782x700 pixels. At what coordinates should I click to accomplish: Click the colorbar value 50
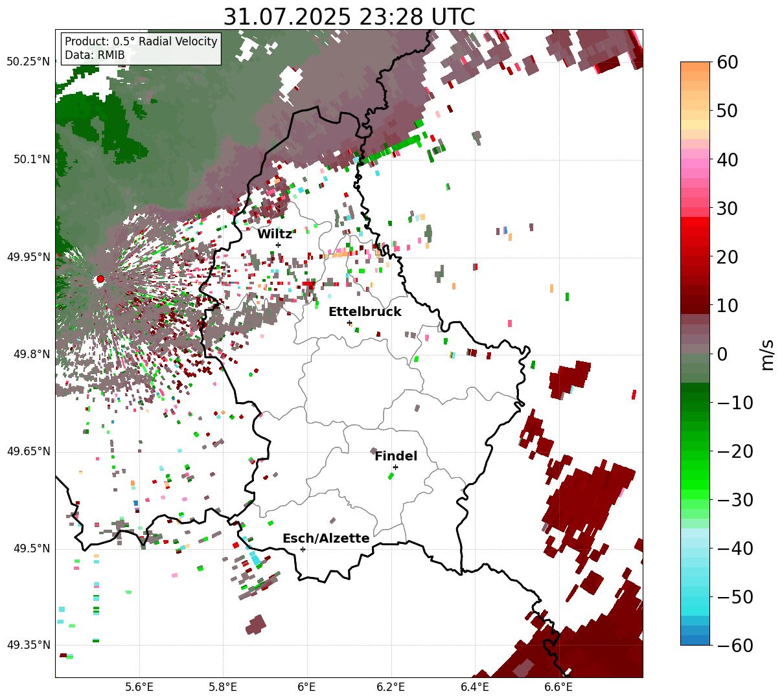pos(726,111)
